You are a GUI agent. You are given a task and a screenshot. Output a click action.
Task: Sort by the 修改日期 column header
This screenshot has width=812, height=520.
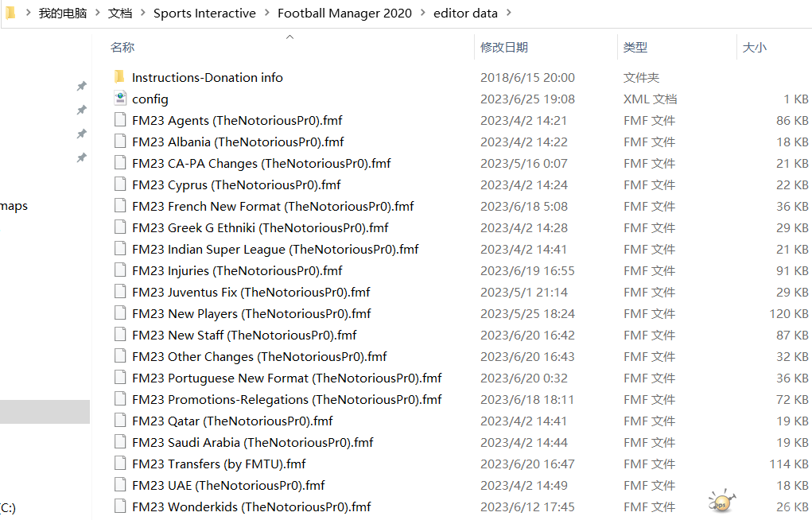click(x=504, y=47)
